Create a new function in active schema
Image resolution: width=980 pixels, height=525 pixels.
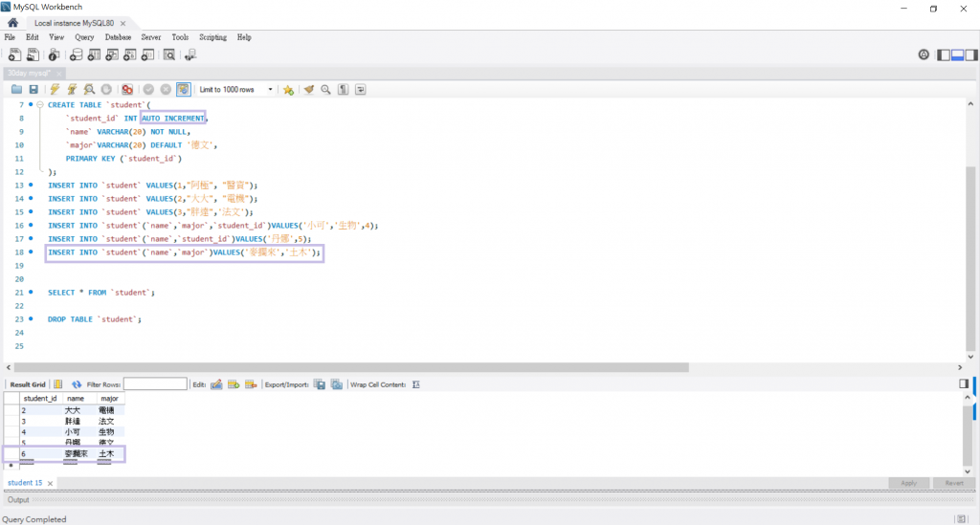click(147, 55)
